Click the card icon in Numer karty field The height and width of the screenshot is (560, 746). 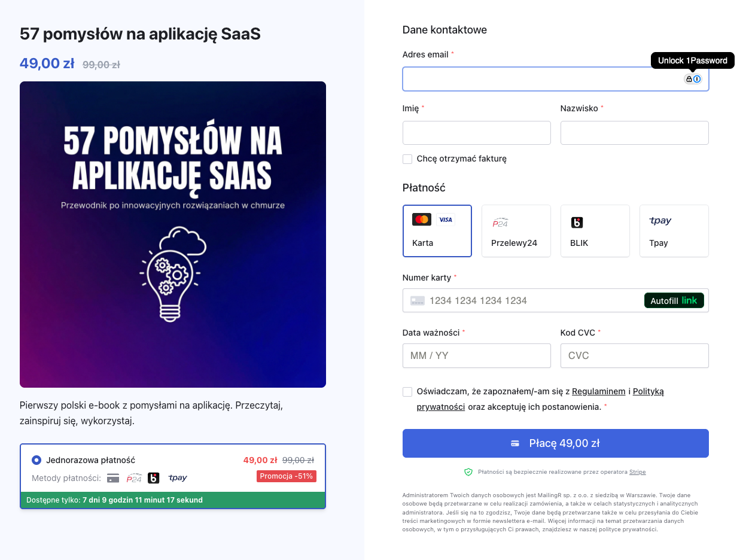coord(418,301)
